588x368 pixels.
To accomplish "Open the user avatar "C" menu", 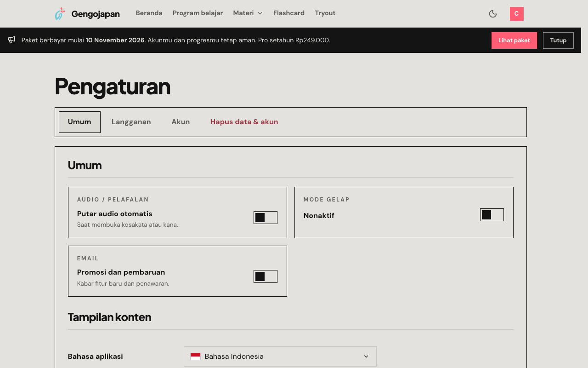I will [517, 14].
